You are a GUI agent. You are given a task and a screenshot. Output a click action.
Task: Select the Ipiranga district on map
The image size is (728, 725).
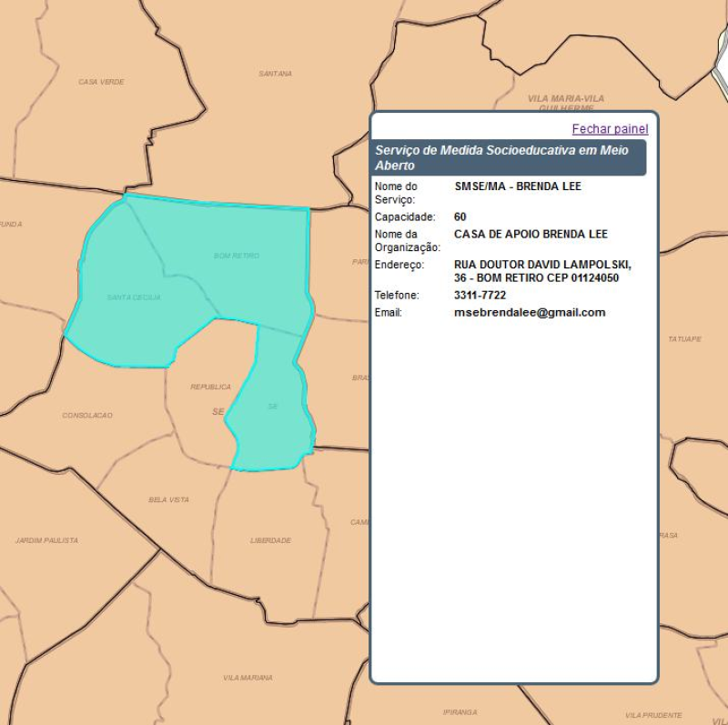tap(460, 711)
